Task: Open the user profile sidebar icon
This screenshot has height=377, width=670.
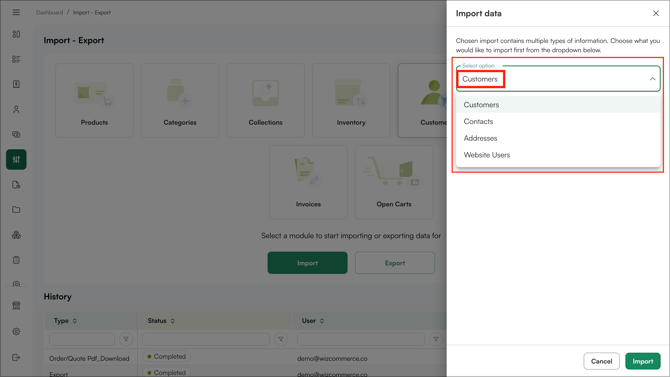Action: [x=16, y=109]
